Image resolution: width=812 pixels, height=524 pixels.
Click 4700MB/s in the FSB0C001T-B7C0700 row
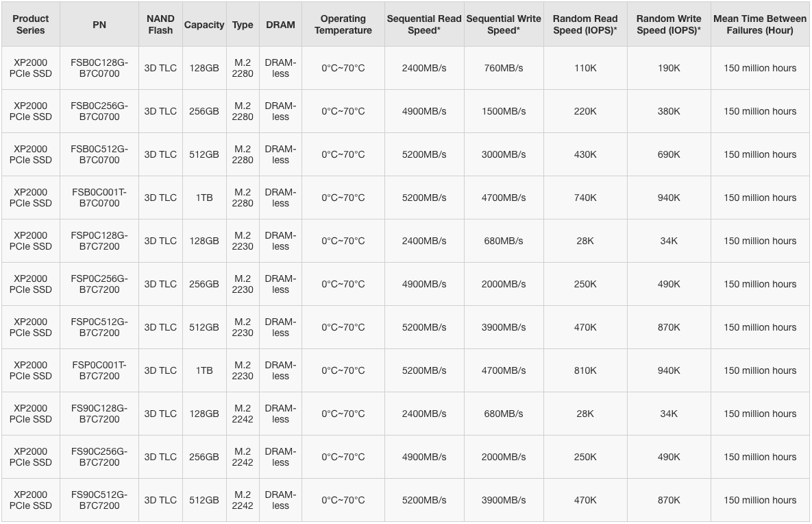(504, 198)
